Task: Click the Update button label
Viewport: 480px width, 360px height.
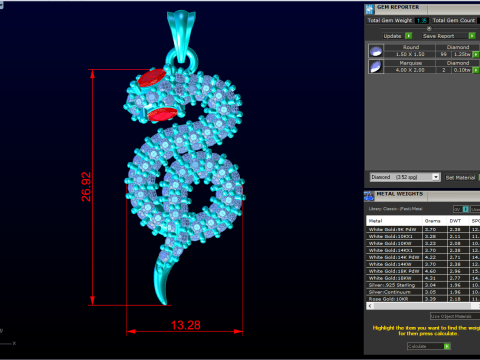Action: (392, 36)
